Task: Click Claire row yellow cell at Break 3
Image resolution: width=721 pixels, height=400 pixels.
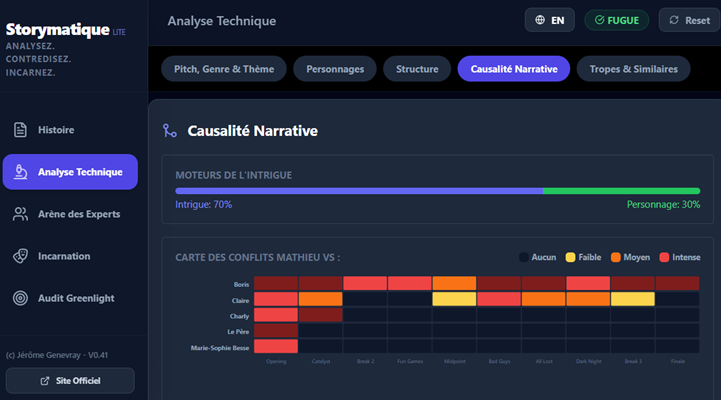Action: tap(633, 299)
